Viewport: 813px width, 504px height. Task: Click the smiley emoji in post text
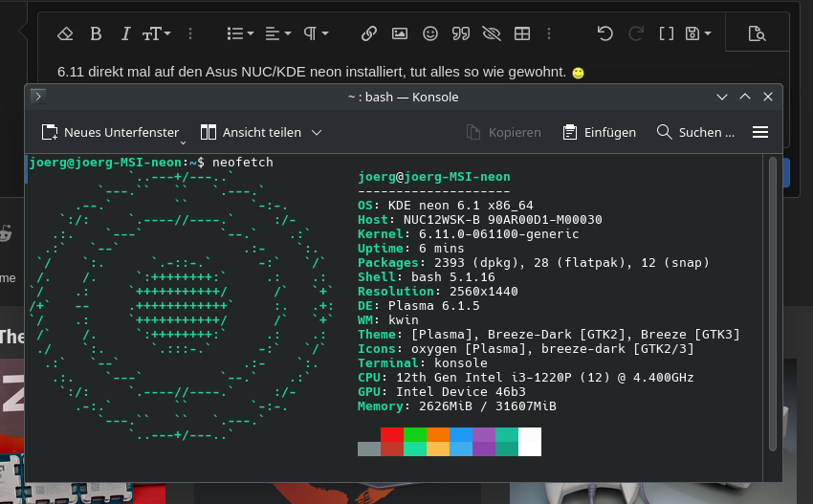(578, 73)
